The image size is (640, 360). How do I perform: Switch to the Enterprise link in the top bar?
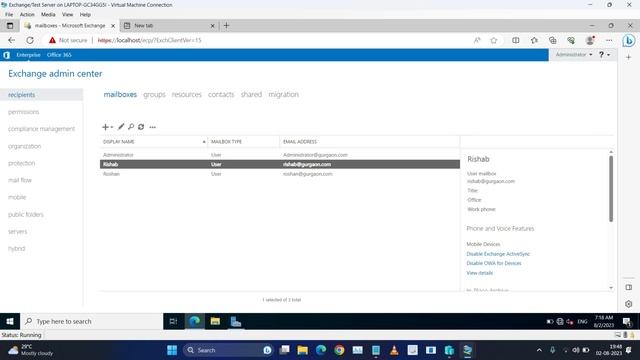point(28,55)
